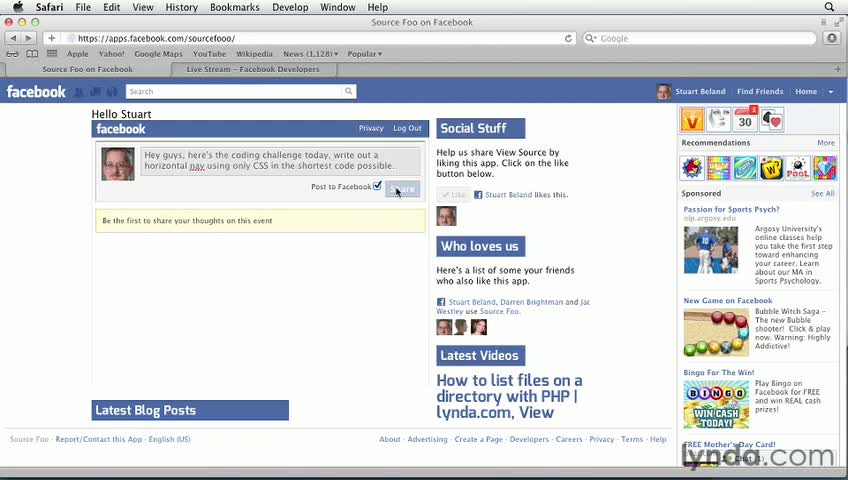848x480 pixels.
Task: Open the card game app icon with heart
Action: [772, 119]
